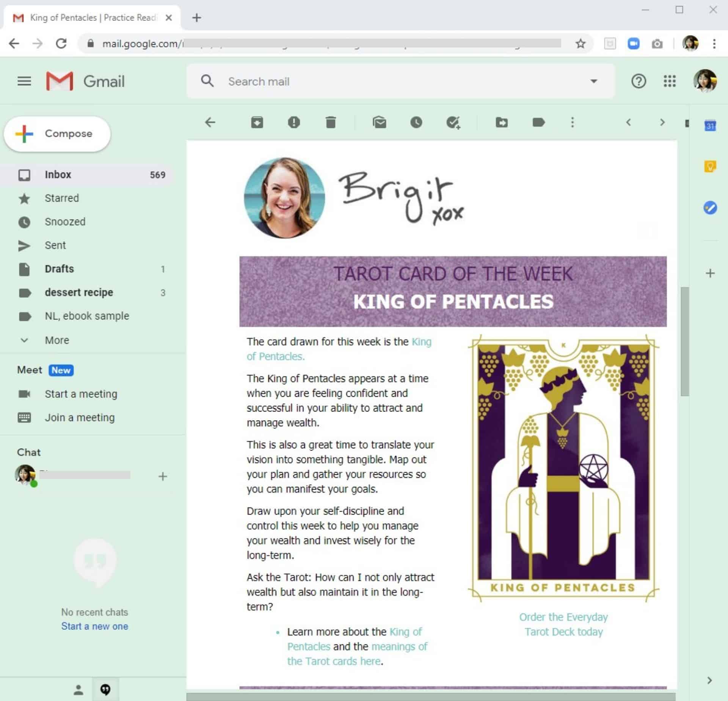Click the Compose button

pyautogui.click(x=57, y=133)
